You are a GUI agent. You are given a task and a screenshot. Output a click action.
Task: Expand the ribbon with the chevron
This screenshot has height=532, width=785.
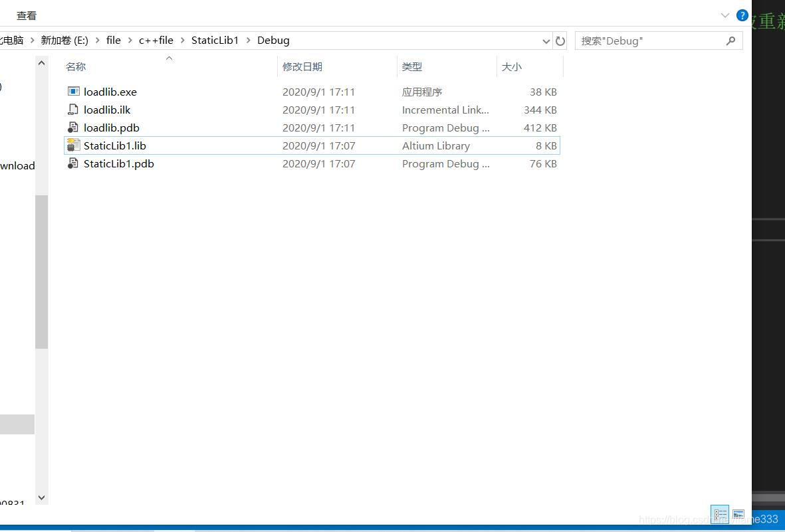click(x=725, y=15)
